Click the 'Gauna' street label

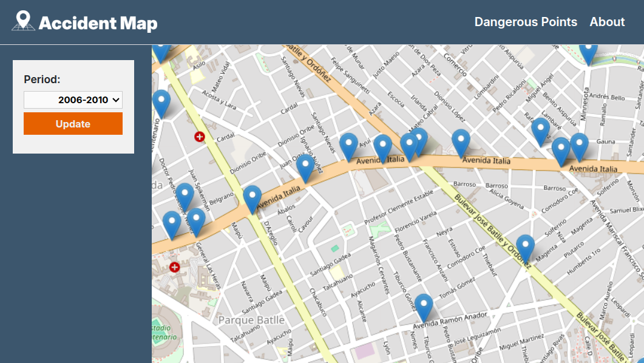(x=606, y=141)
